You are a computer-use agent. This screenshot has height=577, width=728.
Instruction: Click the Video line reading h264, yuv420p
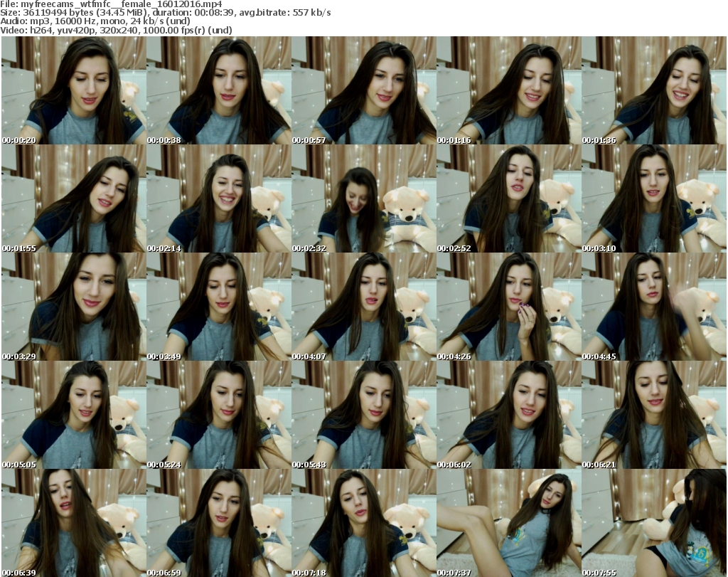point(117,30)
